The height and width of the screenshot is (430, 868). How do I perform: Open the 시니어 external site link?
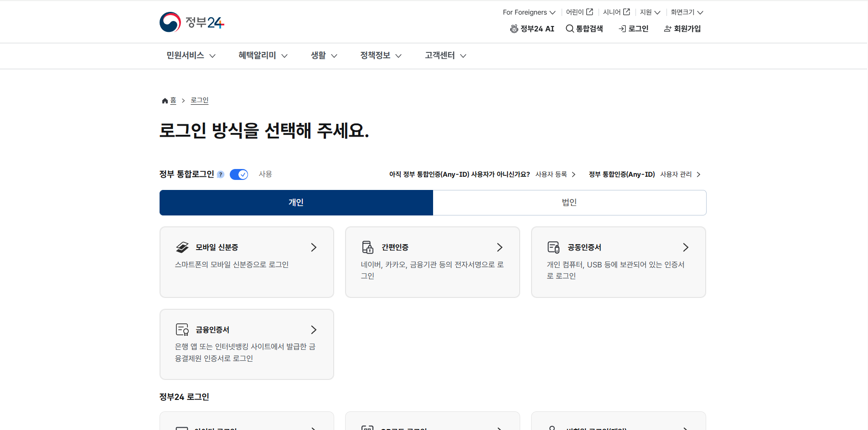point(616,12)
